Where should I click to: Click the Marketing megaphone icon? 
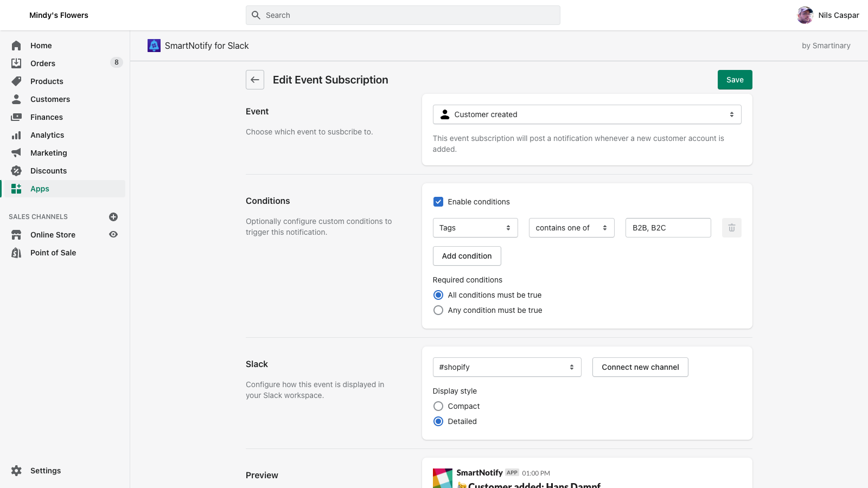click(x=16, y=153)
